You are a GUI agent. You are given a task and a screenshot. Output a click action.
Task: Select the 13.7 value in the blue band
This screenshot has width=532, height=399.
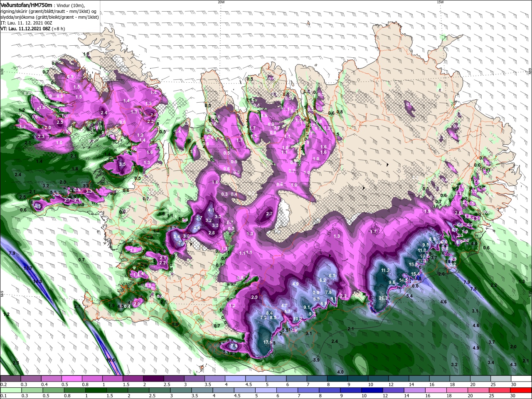28,268
